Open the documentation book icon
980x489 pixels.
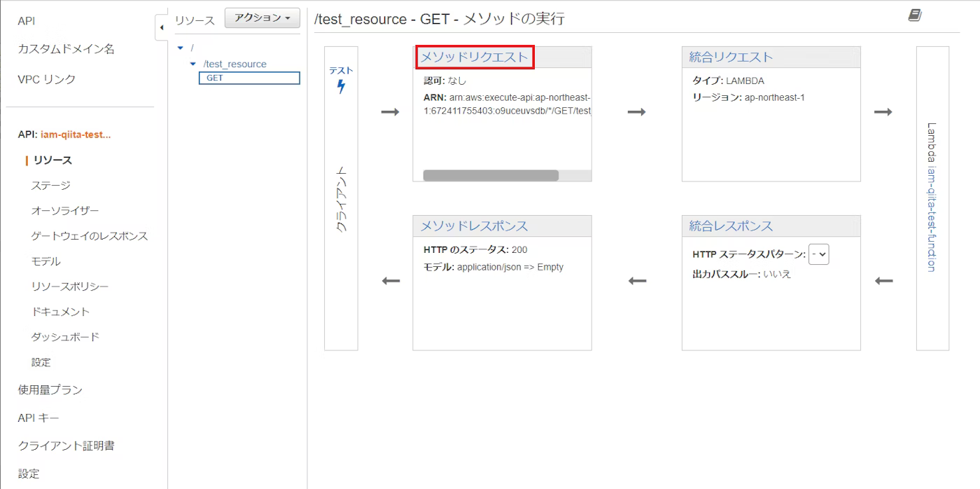pyautogui.click(x=915, y=15)
